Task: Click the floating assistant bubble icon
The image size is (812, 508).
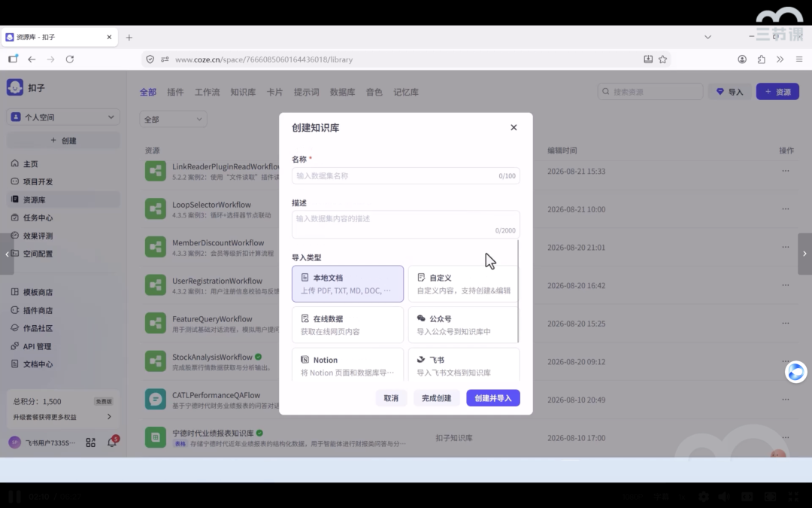Action: pyautogui.click(x=796, y=372)
